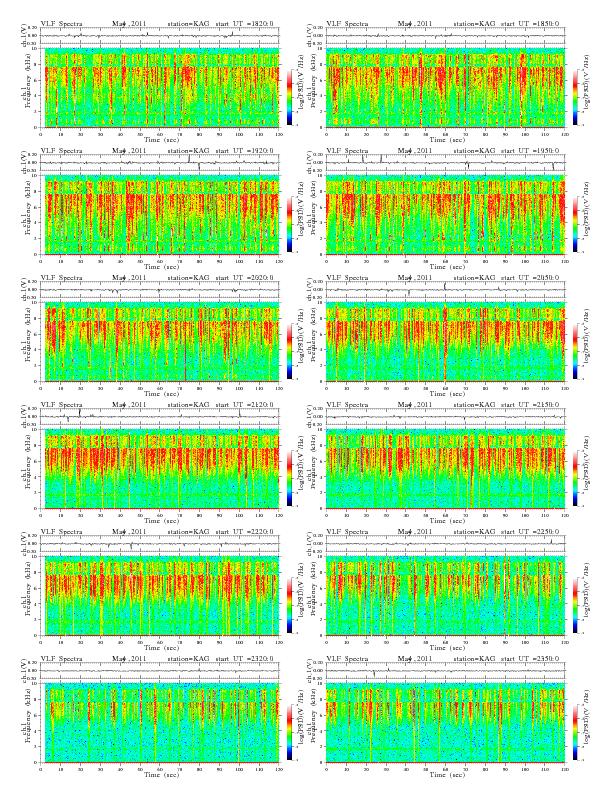Click the title text 'start UT =2320:0'
This screenshot has width=612, height=792.
click(x=244, y=659)
